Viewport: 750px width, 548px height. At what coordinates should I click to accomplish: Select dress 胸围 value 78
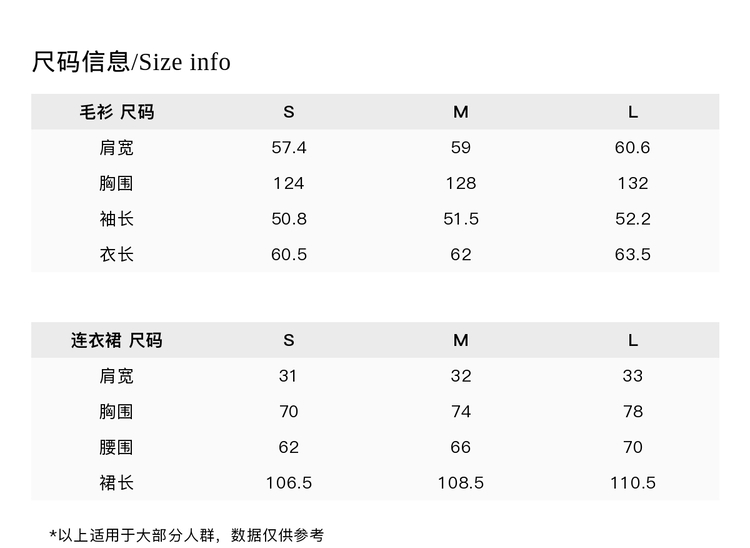[x=633, y=412]
